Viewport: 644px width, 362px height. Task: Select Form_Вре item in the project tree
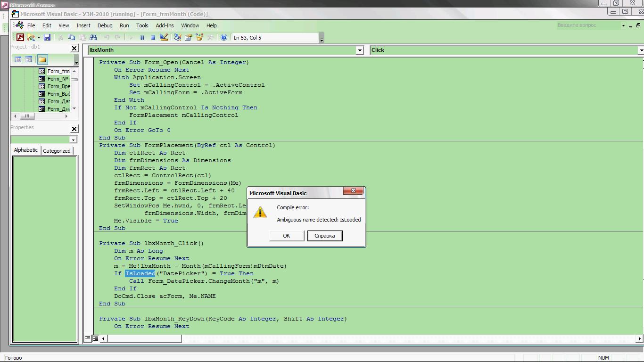pos(58,86)
